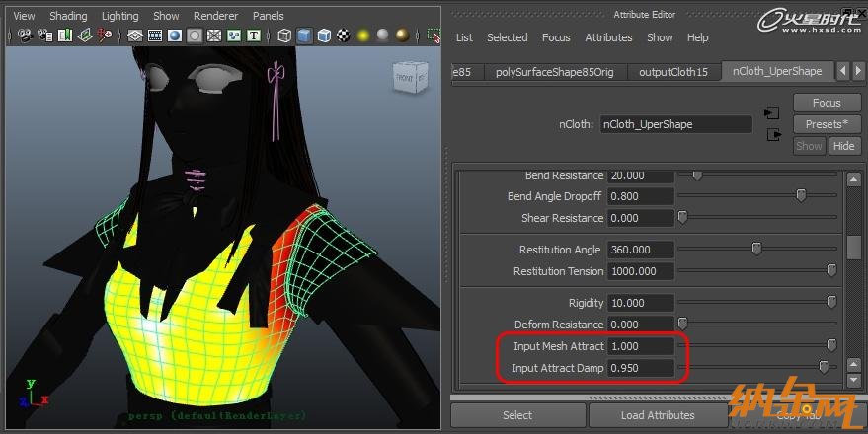
Task: Open the Help menu in Attribute Editor
Action: (697, 37)
